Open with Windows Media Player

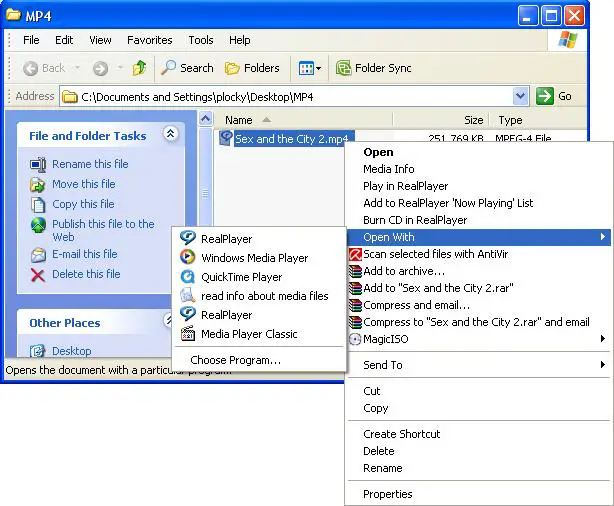(x=259, y=258)
